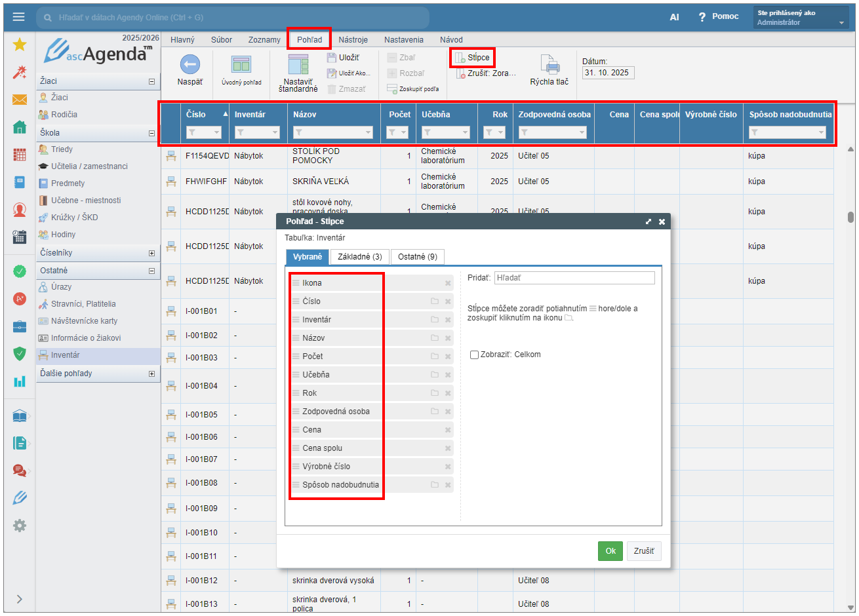The height and width of the screenshot is (616, 859).
Task: Collapse the Žiaci section
Action: point(151,81)
